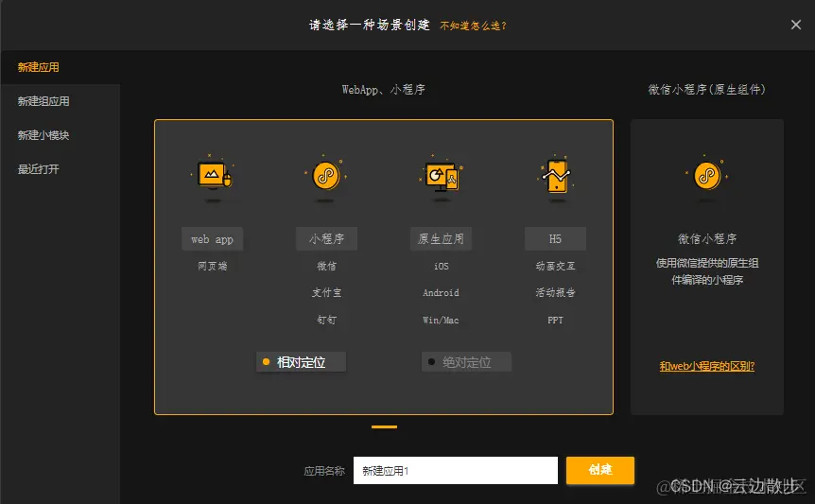
Task: Click the H5 phone chart icon
Action: [556, 176]
